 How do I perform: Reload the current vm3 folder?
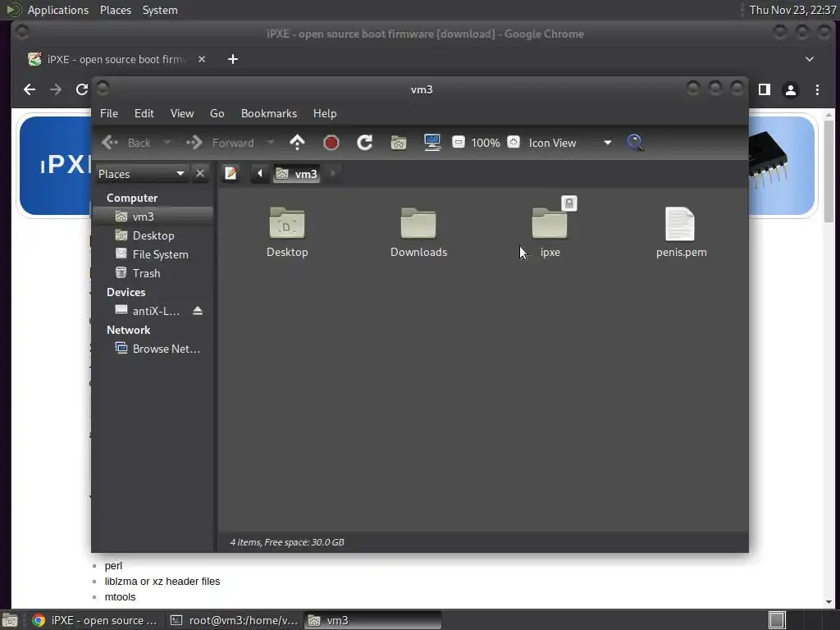(365, 143)
